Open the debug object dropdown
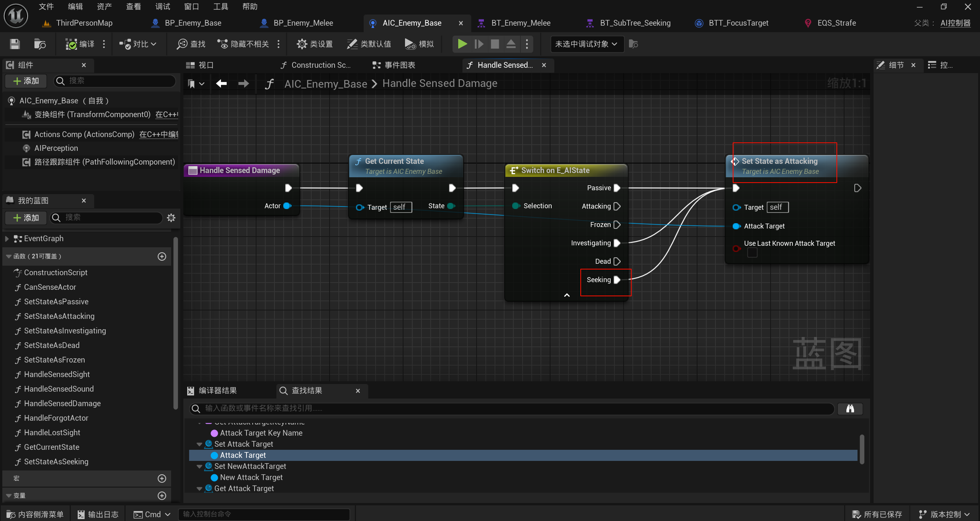This screenshot has width=980, height=521. pyautogui.click(x=586, y=44)
